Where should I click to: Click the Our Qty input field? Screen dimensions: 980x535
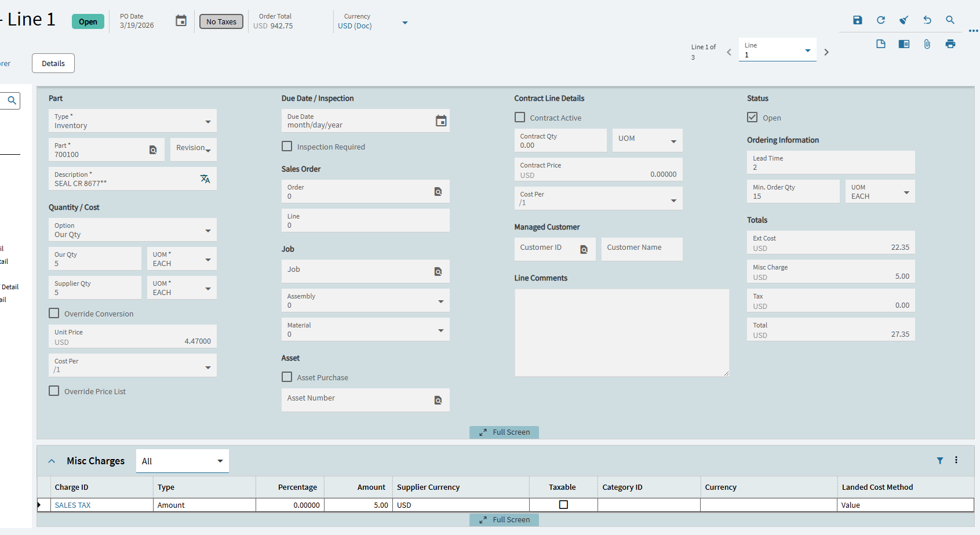click(95, 259)
